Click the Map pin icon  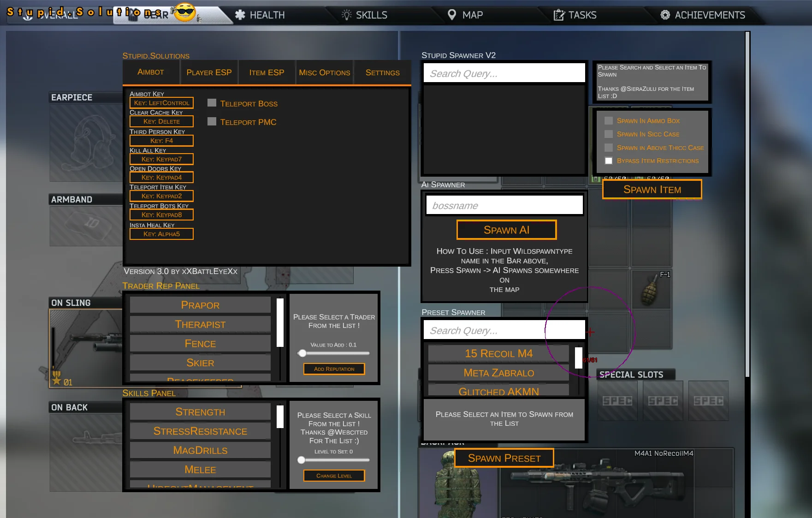click(x=452, y=15)
